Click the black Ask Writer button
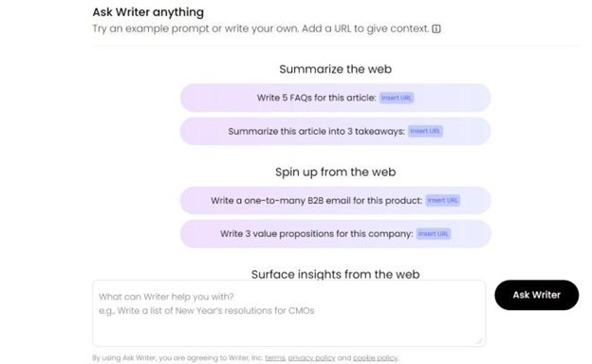 pyautogui.click(x=537, y=295)
